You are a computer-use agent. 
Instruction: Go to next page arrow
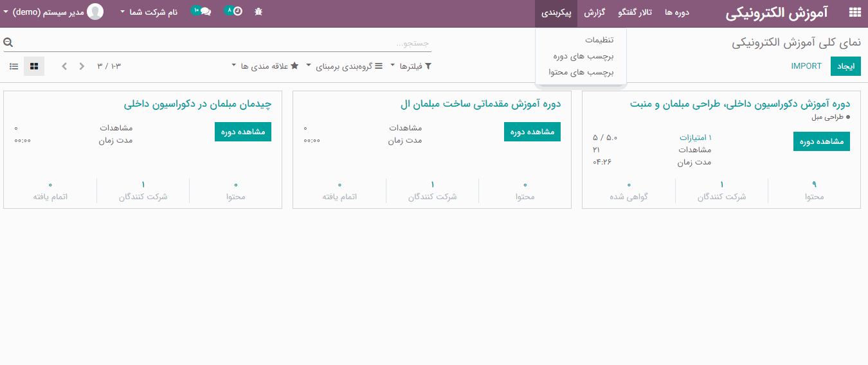click(x=64, y=66)
